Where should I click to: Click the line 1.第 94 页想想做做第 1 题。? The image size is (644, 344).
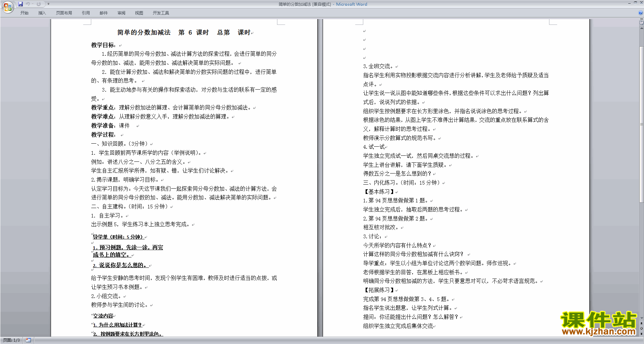(x=396, y=200)
